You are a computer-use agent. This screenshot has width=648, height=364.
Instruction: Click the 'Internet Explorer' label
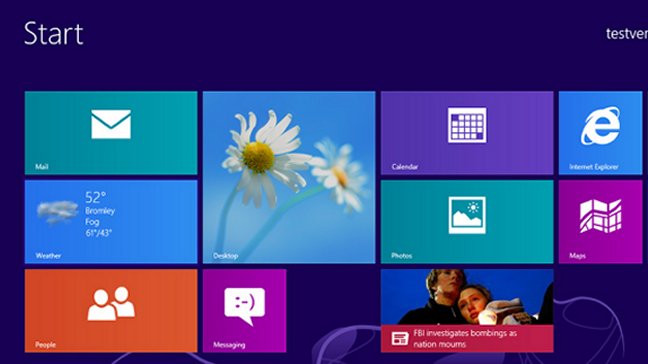click(x=593, y=167)
